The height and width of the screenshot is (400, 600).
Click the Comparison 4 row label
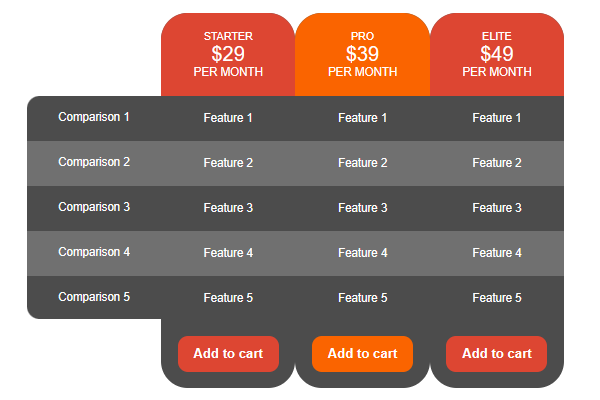click(94, 252)
